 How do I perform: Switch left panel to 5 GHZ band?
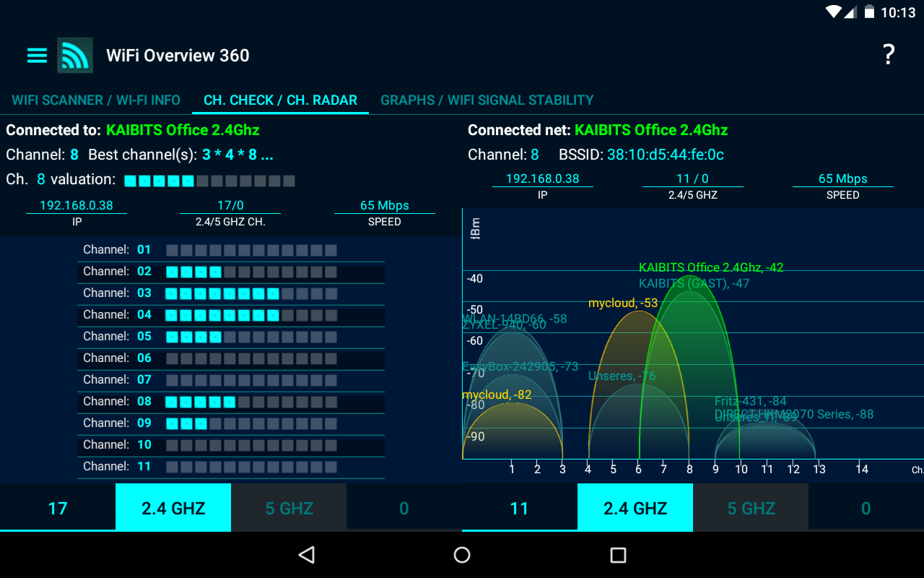pos(288,507)
